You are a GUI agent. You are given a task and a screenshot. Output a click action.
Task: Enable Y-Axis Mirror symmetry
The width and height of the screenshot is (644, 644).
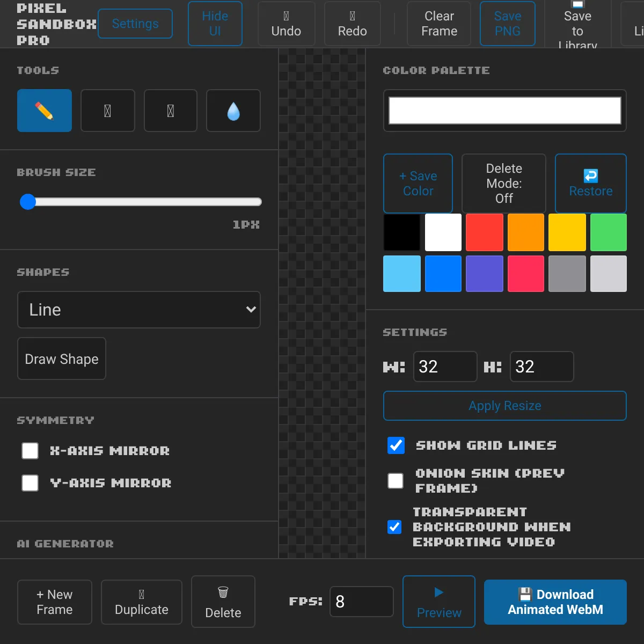pyautogui.click(x=30, y=483)
